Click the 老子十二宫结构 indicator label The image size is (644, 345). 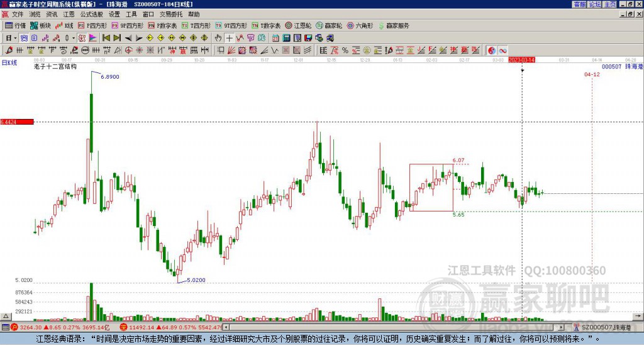[x=55, y=66]
